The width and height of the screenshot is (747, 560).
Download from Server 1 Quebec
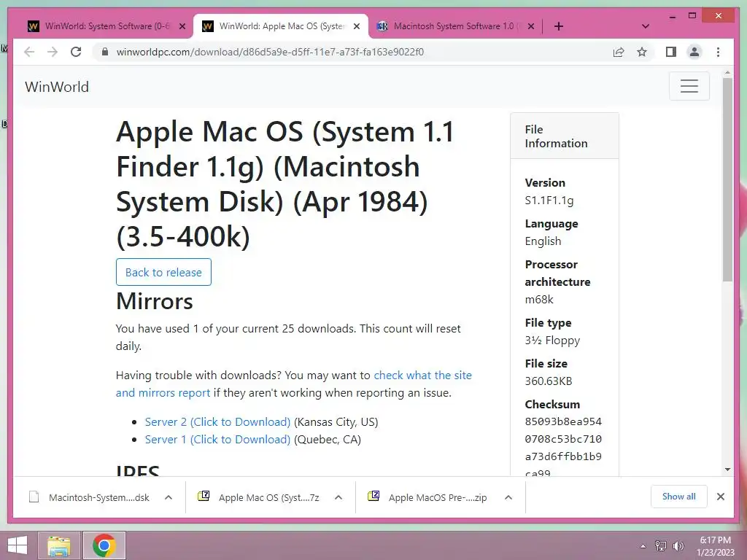coord(217,440)
